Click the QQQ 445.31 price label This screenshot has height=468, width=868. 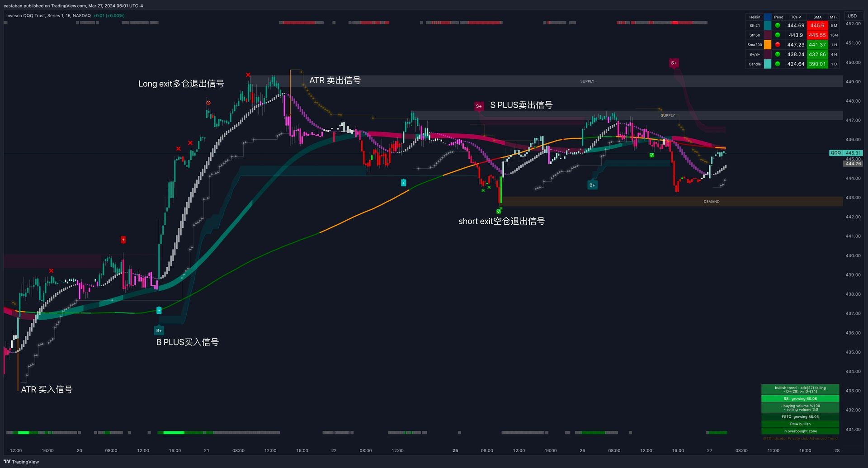click(x=846, y=153)
